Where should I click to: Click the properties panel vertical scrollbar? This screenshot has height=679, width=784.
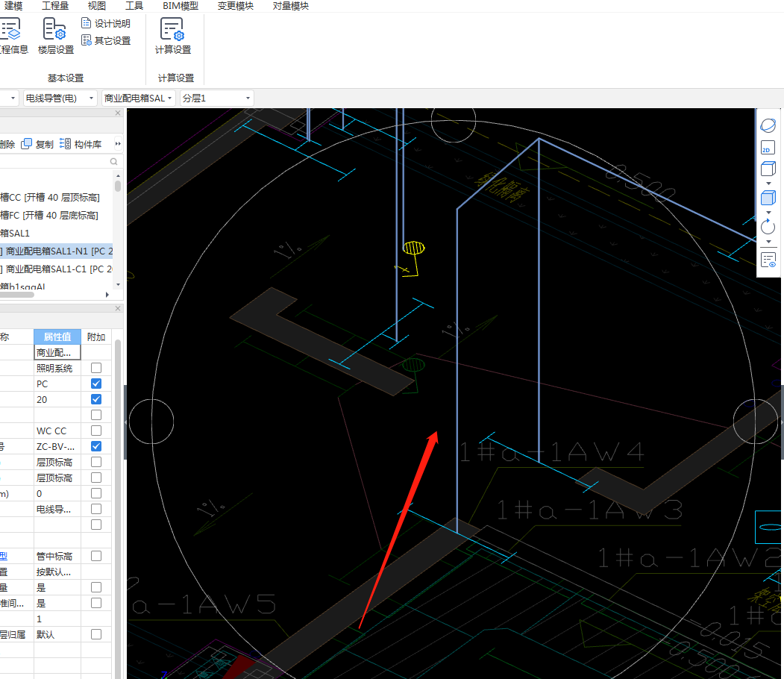pos(118,508)
